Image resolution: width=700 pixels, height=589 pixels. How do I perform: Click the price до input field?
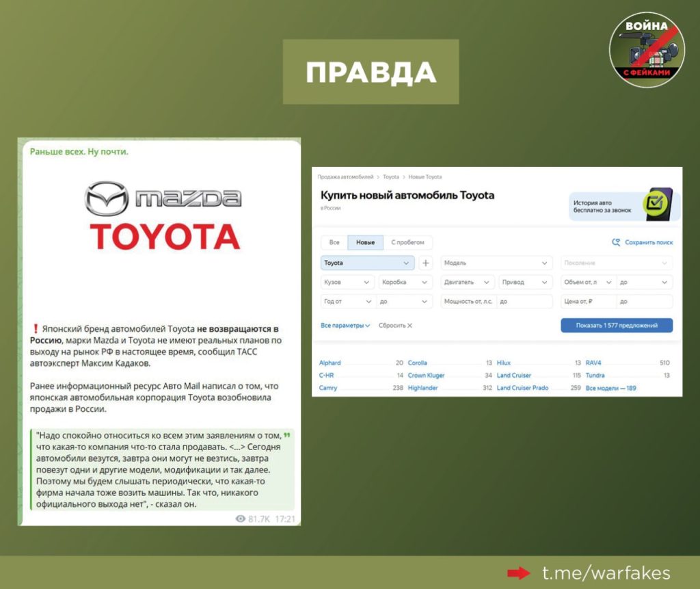644,301
